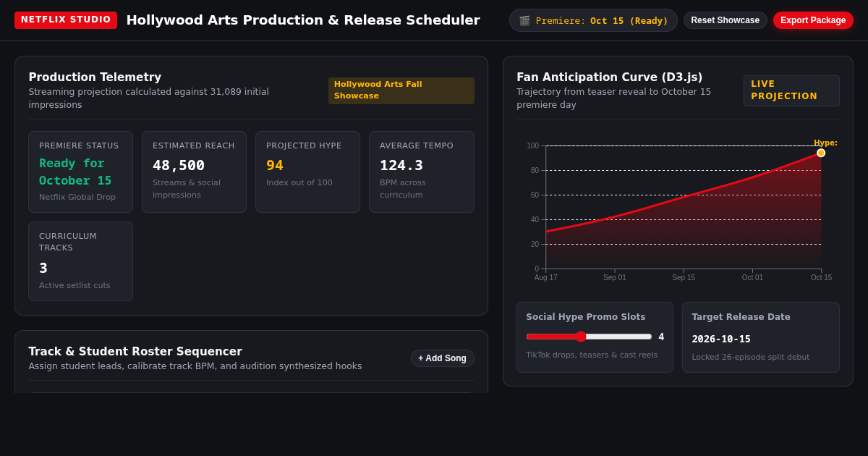Click the Production Telemetry heading
The height and width of the screenshot is (456, 868).
tap(95, 77)
